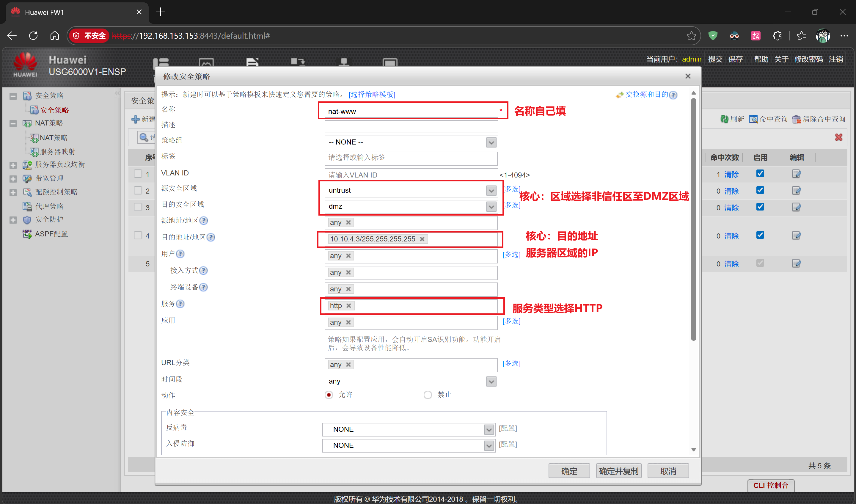Select the 禁止 radio button for 动作

click(428, 395)
